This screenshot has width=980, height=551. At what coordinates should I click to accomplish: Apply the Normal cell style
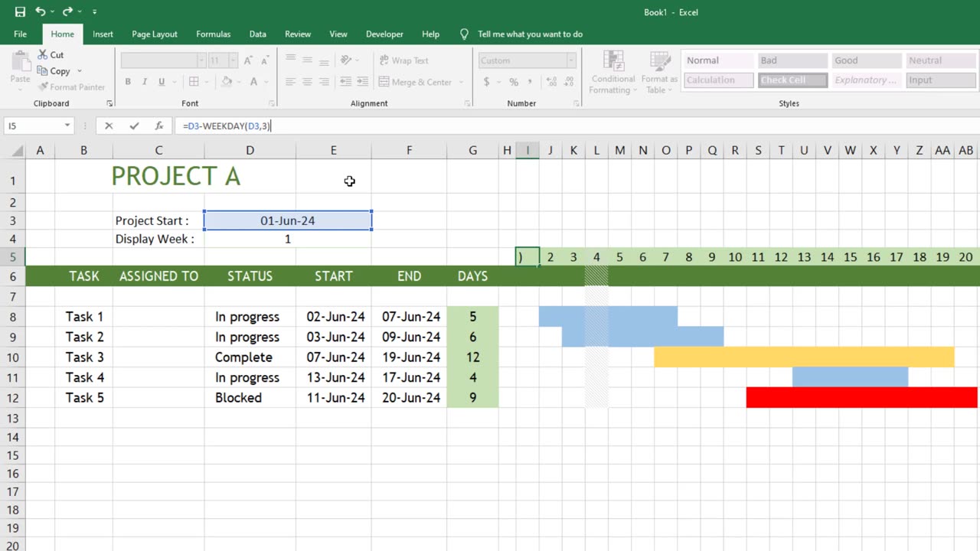(x=718, y=60)
